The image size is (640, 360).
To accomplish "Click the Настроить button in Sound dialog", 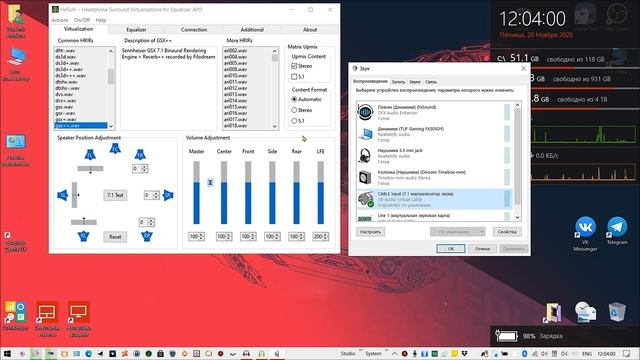I will (370, 232).
